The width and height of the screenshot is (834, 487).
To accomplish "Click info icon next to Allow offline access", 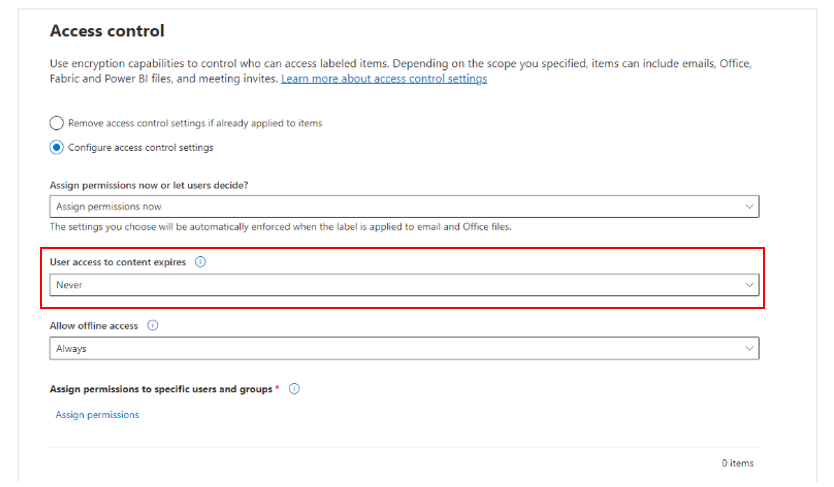I will pos(153,325).
